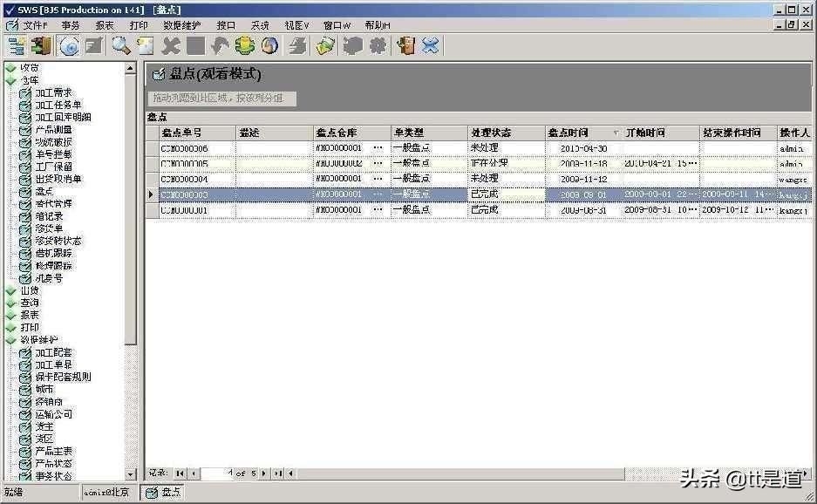The image size is (817, 504).
Task: Sort by 操作人 column header
Action: (794, 133)
